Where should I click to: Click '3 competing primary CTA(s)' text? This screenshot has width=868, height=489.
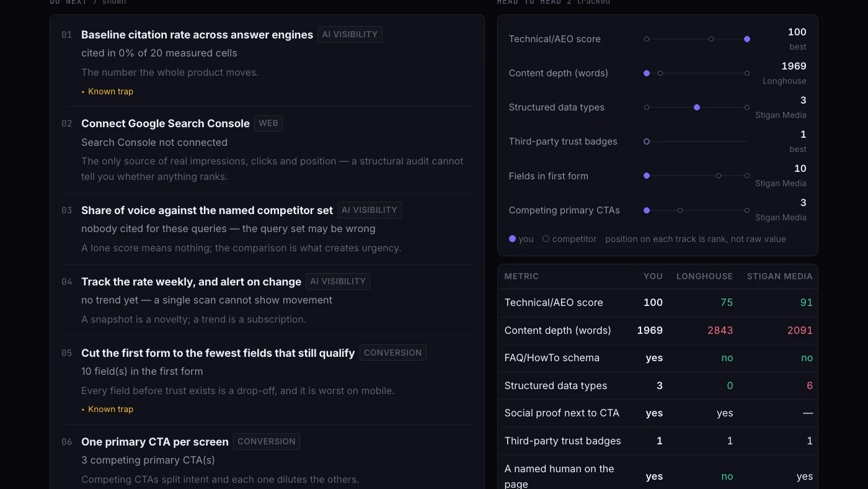(148, 460)
